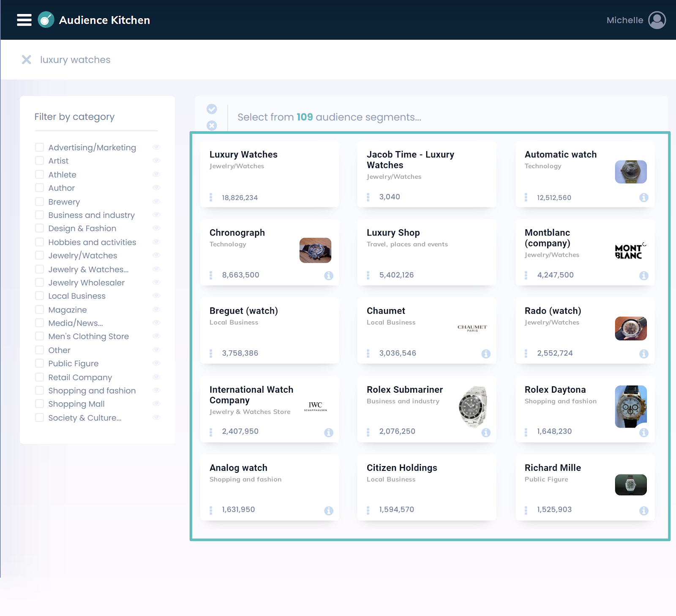Select the Luxury Watches segment title

tap(243, 155)
